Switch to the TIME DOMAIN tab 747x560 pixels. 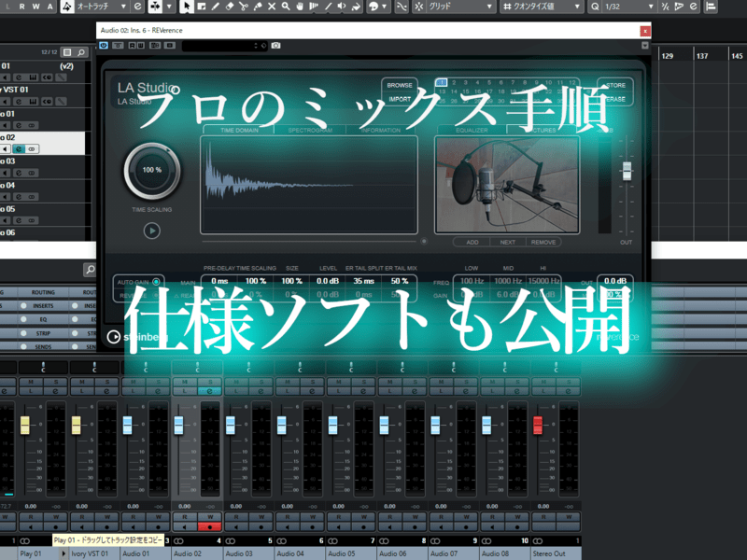pyautogui.click(x=239, y=130)
